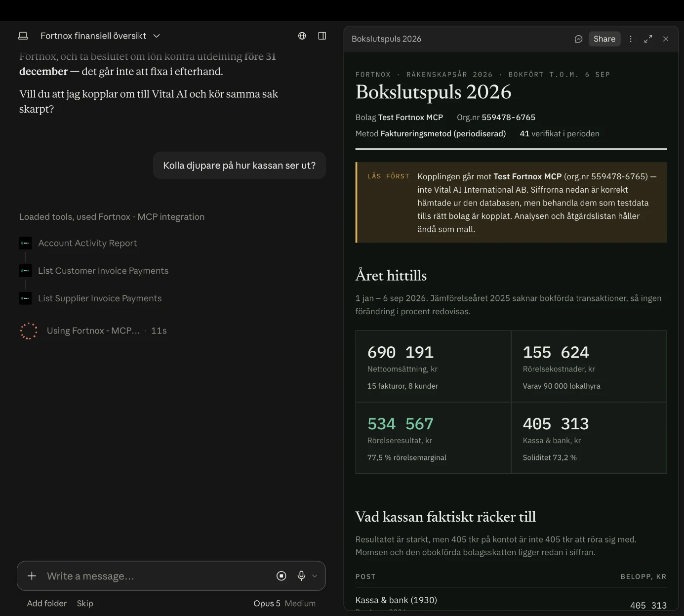Open the Fortnox finansiell översikt title dropdown
Viewport: 684px width, 616px height.
click(x=100, y=36)
